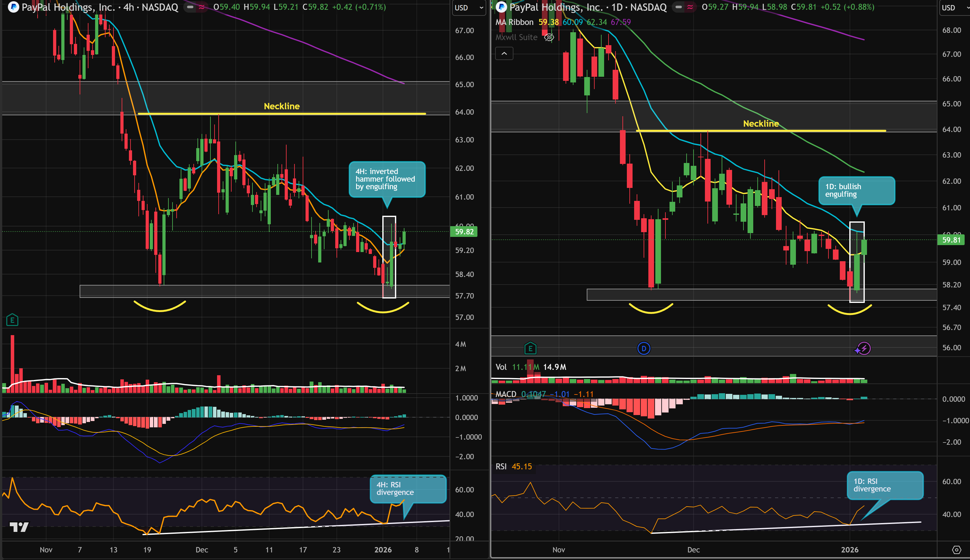Click the PayPal Holdings 4h NASDAQ symbol title
This screenshot has height=560, width=970.
[100, 7]
